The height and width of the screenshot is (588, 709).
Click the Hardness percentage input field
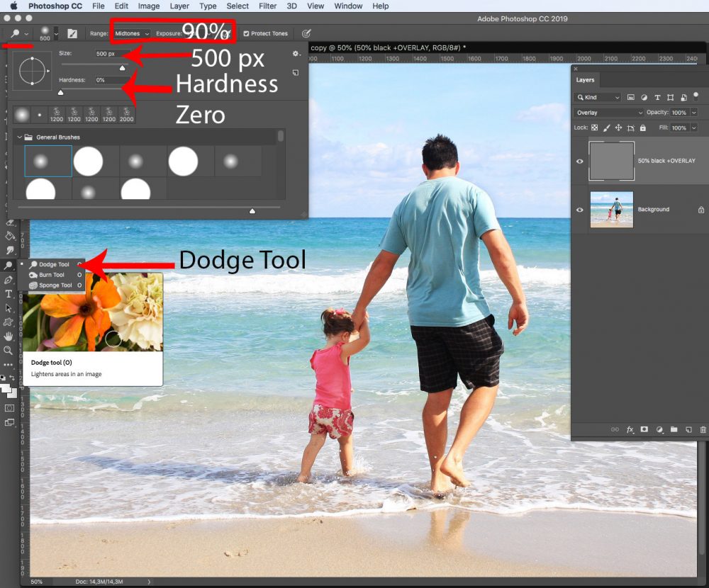pyautogui.click(x=112, y=80)
